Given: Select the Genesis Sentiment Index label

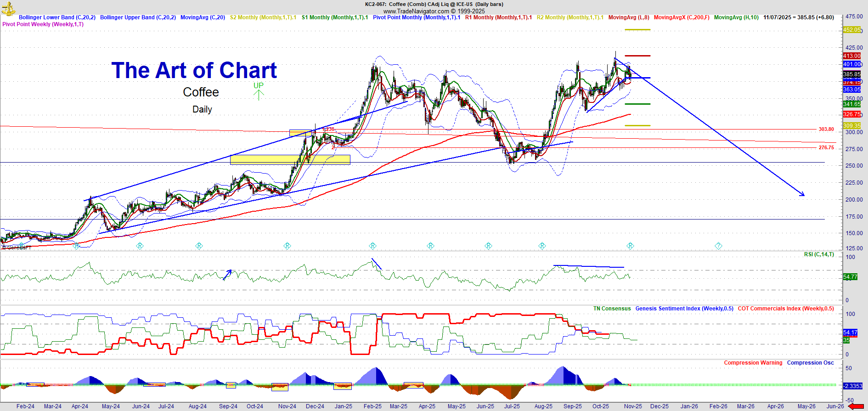Looking at the screenshot, I should click(x=684, y=309).
